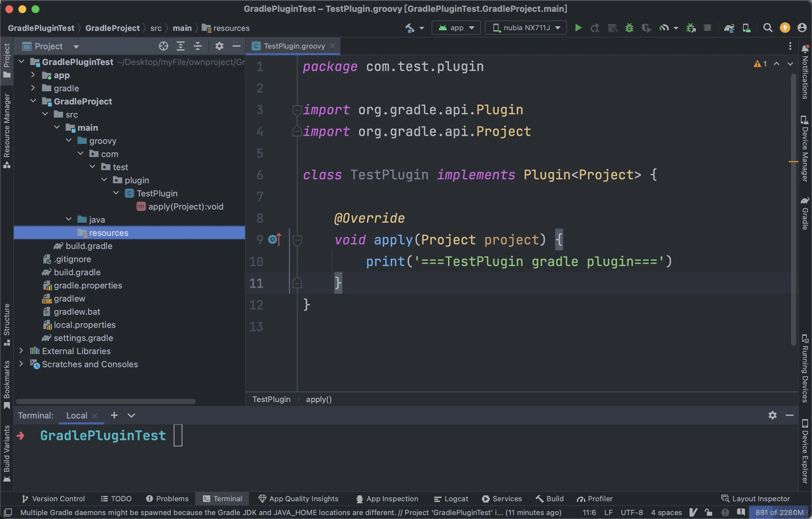The width and height of the screenshot is (812, 519).
Task: Click the Debug app bug icon
Action: (x=629, y=28)
